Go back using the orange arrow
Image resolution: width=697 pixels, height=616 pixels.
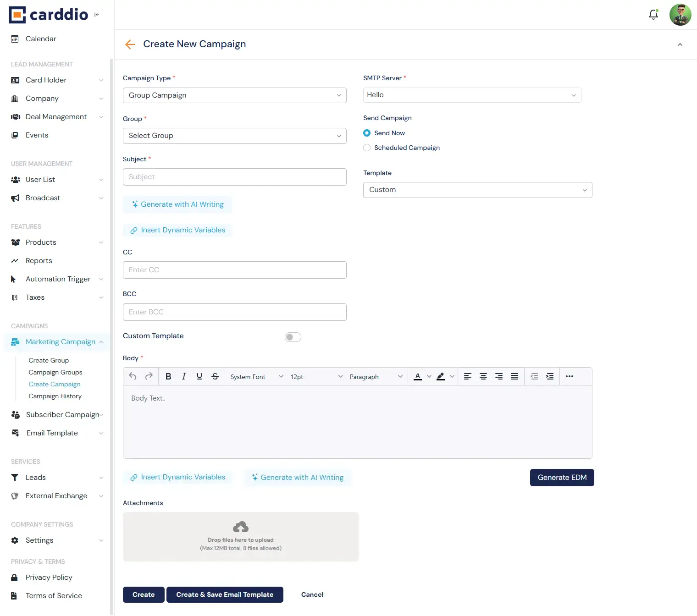(130, 44)
